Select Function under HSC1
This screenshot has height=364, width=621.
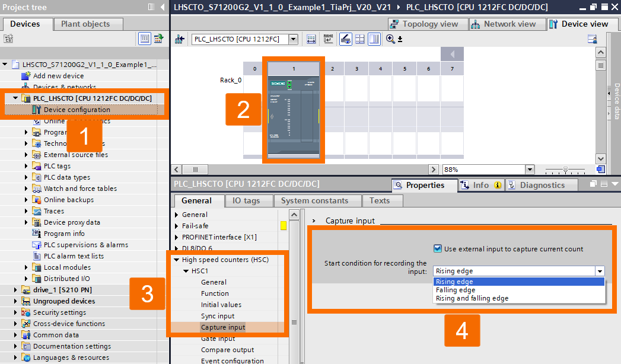[x=215, y=293]
